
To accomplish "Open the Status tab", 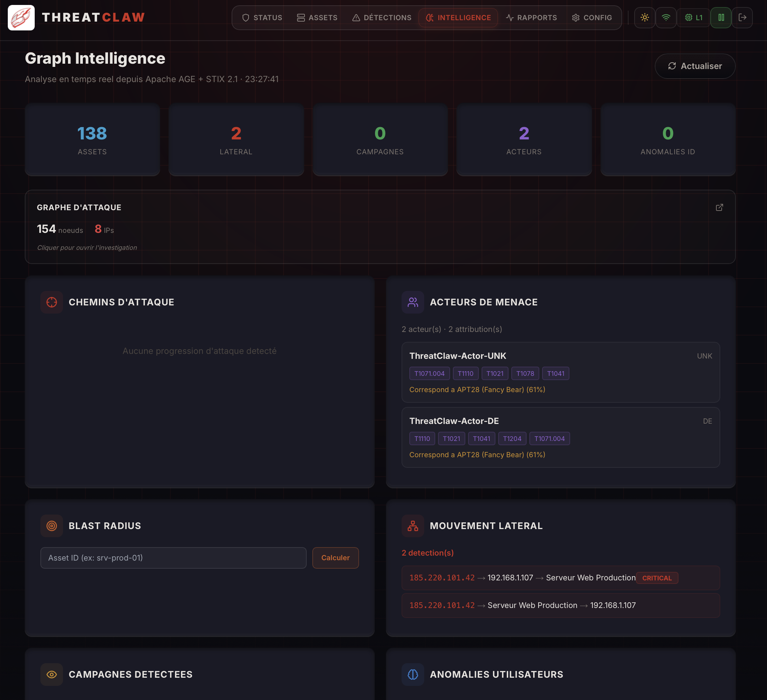I will [x=262, y=17].
